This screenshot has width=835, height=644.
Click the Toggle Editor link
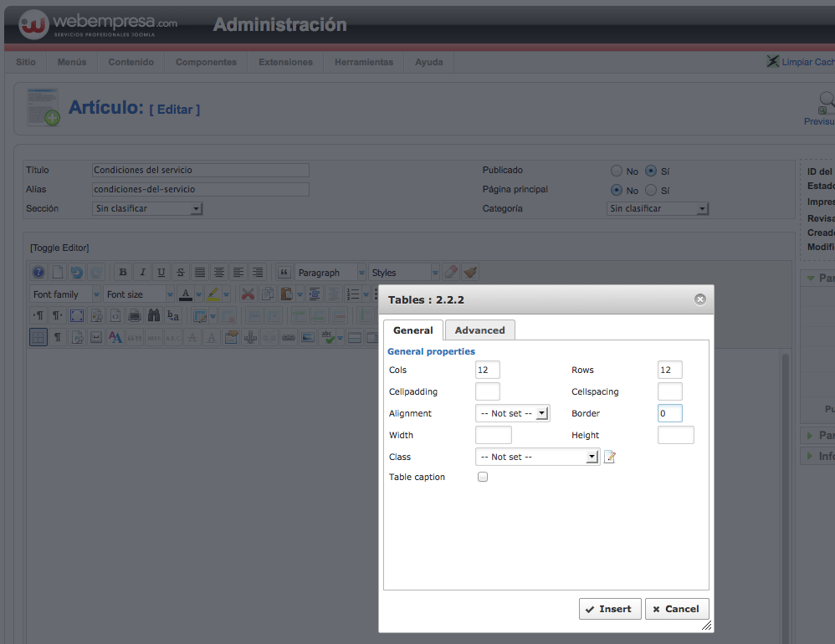coord(59,248)
